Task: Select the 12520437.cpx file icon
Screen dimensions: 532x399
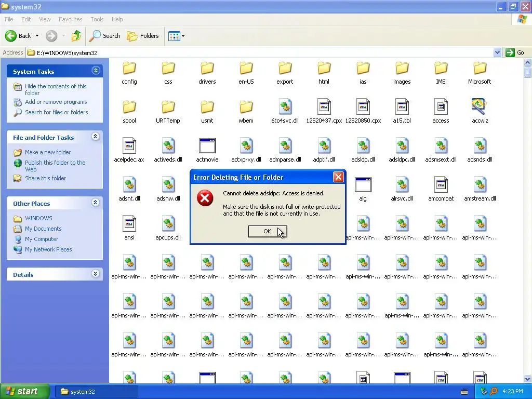Action: click(324, 107)
